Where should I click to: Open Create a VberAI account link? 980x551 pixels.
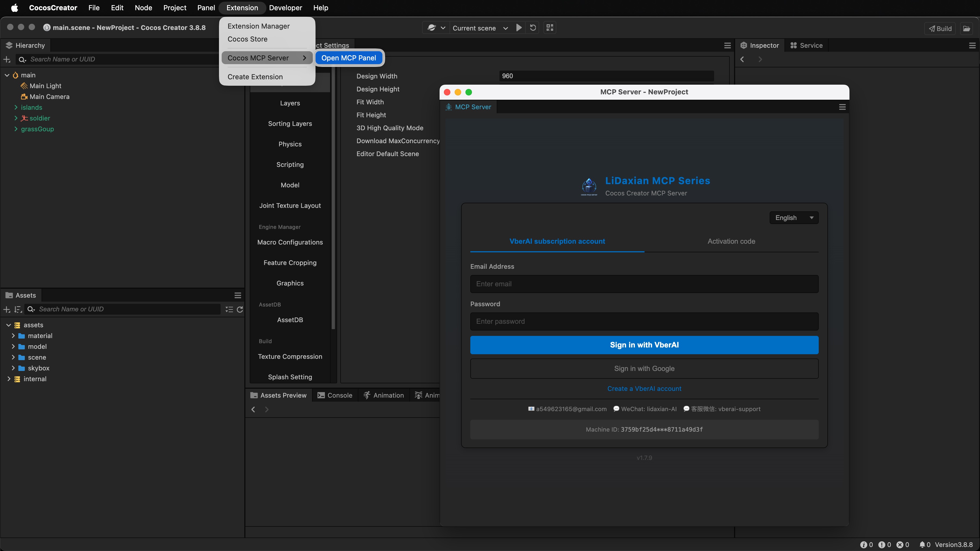coord(644,389)
